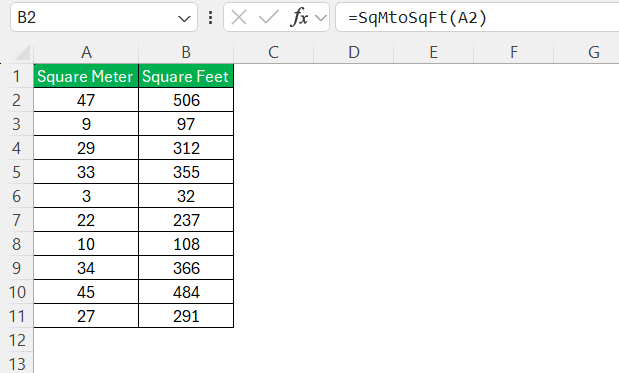Select row 13 header
Screen dimensions: 619x373
pos(17,363)
